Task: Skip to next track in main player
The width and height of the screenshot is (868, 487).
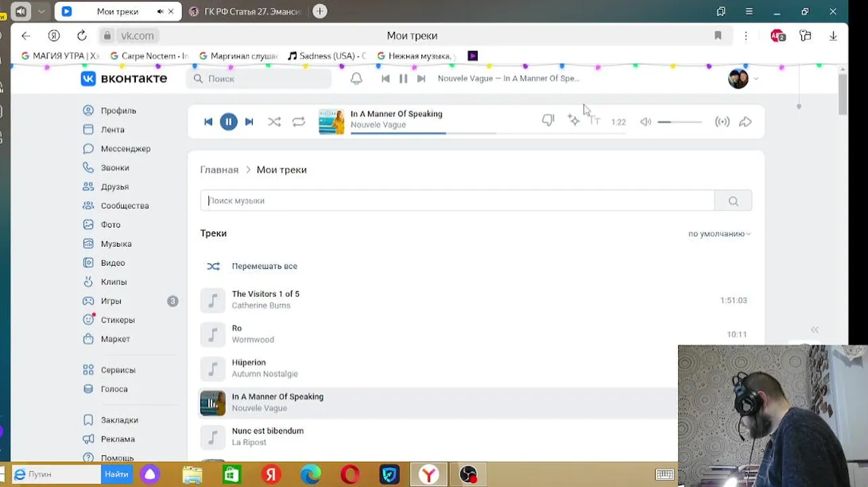Action: click(249, 122)
